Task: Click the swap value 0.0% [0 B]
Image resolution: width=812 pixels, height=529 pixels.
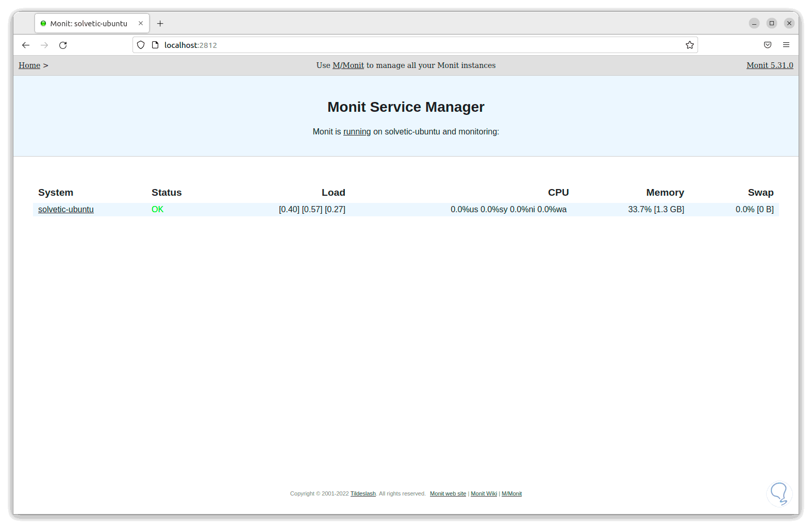Action: 754,210
